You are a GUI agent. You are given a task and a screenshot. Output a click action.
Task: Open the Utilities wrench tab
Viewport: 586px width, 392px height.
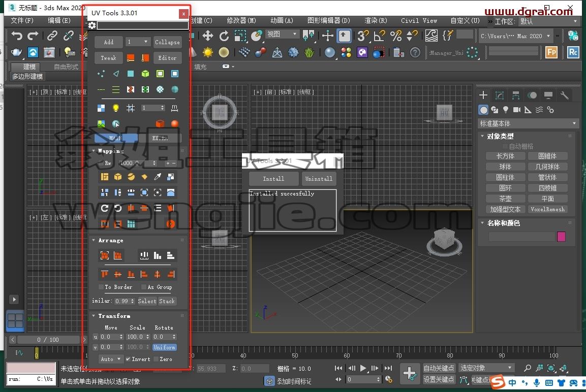coord(564,95)
